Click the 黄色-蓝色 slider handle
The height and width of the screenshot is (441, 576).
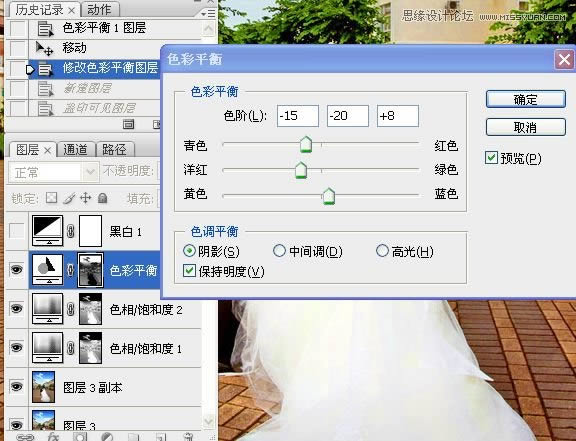pos(328,196)
